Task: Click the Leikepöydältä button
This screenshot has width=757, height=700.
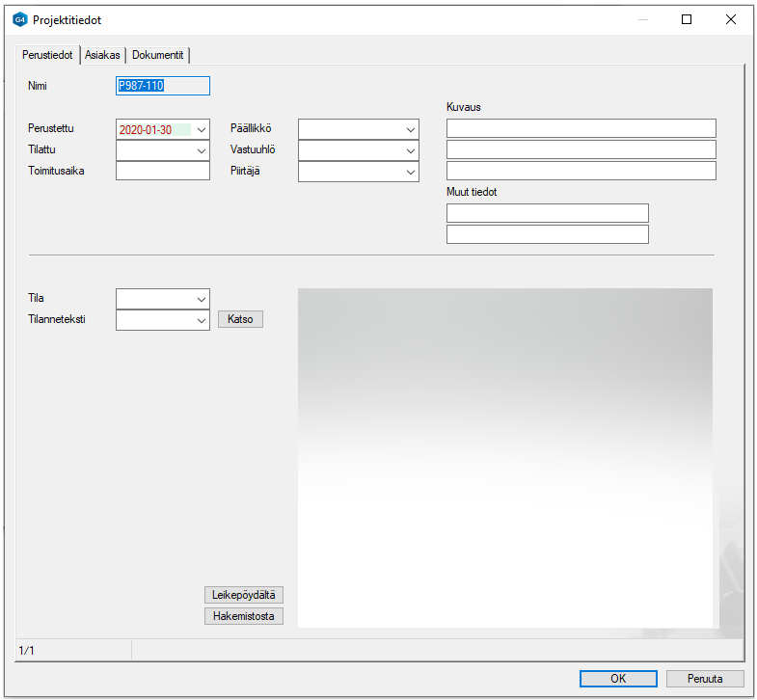Action: 244,595
